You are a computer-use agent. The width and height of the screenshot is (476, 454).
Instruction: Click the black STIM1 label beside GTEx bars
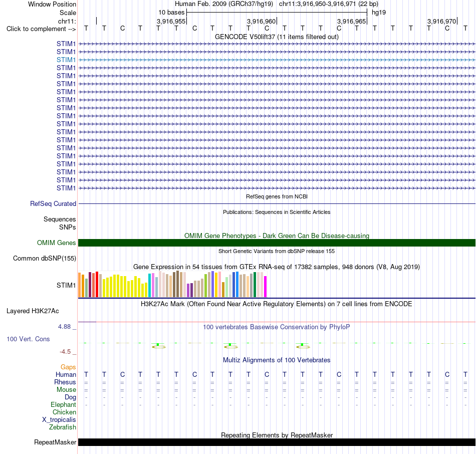[x=66, y=285]
